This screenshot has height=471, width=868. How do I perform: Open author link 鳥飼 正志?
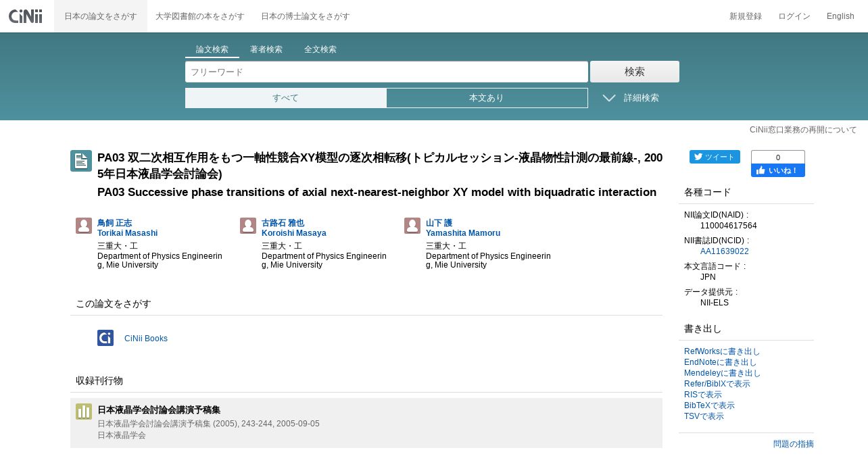coord(115,223)
